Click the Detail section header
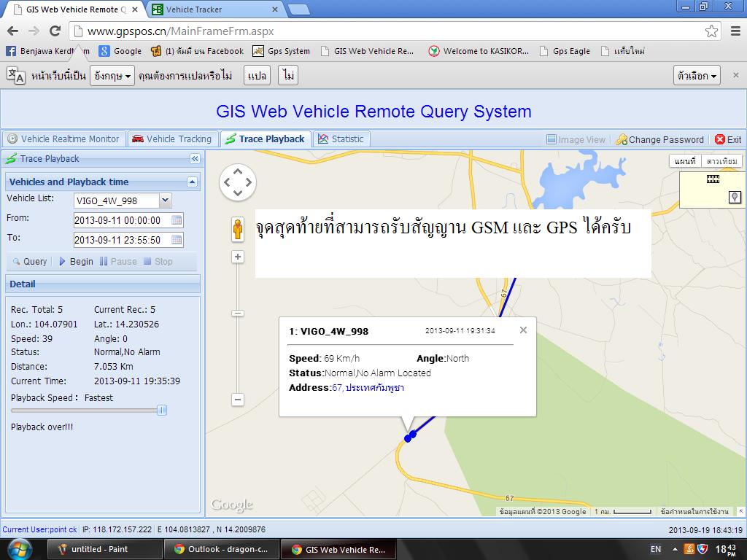Screen dimensions: 747x560 (102, 284)
